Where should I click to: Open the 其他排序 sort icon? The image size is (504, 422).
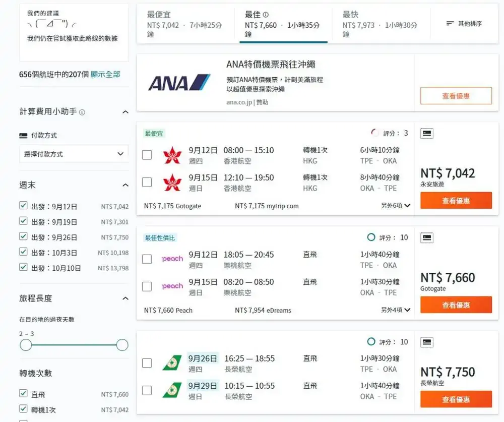[450, 24]
